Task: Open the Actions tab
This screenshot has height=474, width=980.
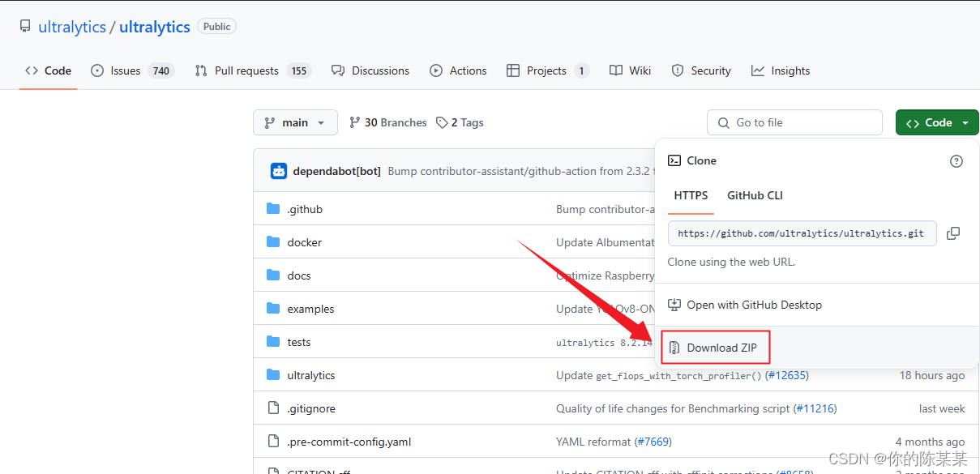Action: 459,70
